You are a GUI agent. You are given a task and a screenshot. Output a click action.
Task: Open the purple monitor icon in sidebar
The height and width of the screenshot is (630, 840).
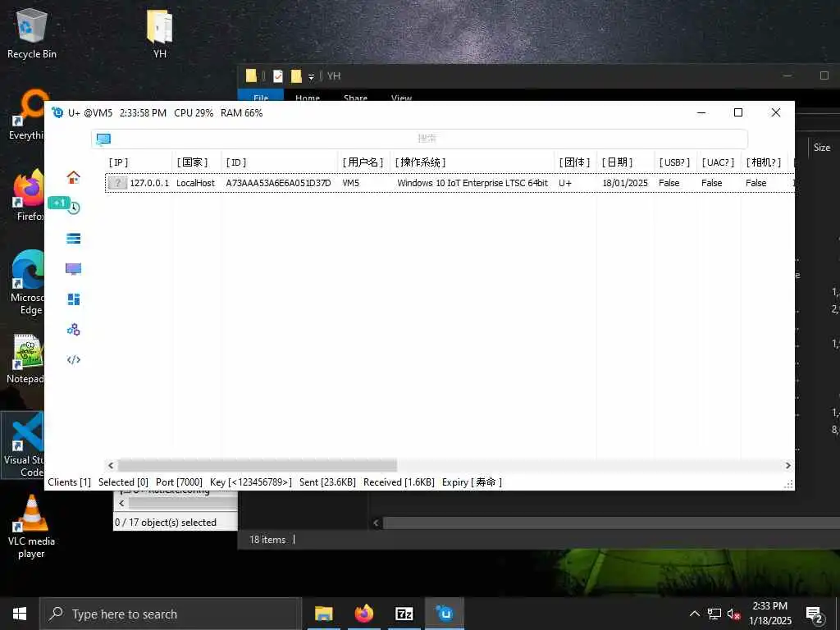click(73, 268)
